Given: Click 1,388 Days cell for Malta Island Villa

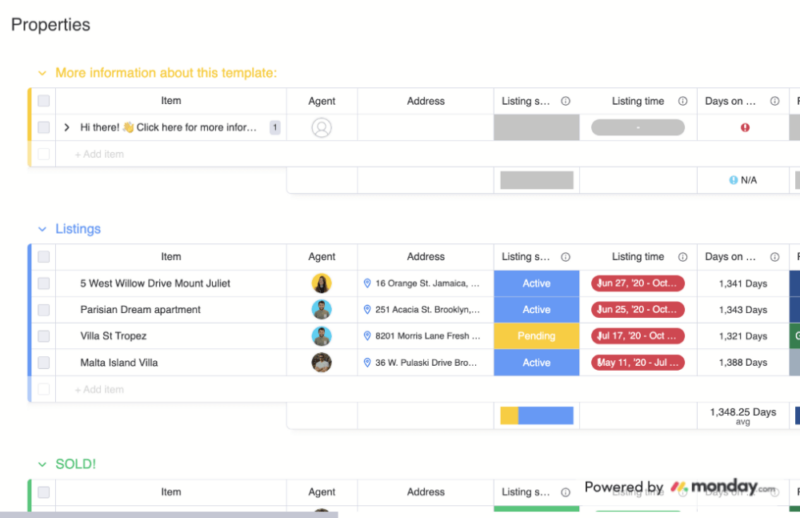Looking at the screenshot, I should [x=743, y=362].
